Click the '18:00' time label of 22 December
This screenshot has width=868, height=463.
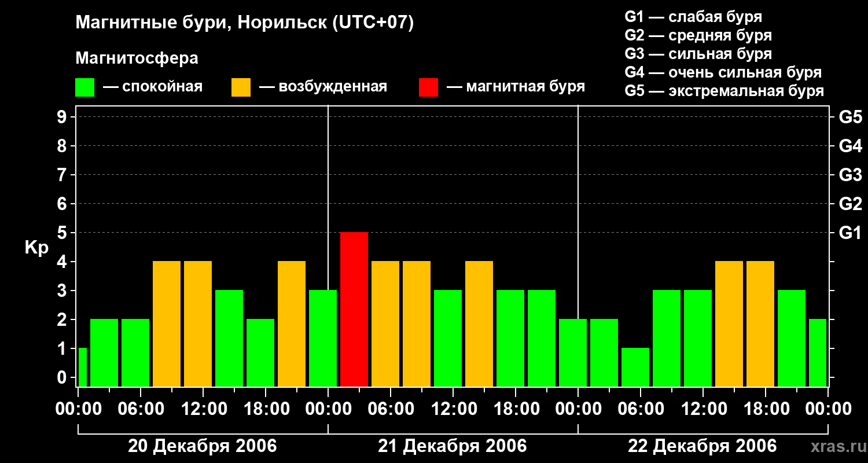point(766,409)
